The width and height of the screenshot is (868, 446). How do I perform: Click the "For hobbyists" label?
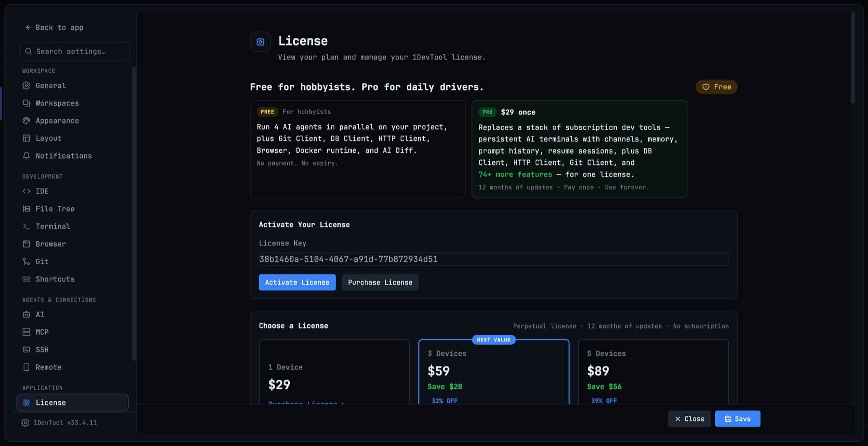tap(307, 112)
